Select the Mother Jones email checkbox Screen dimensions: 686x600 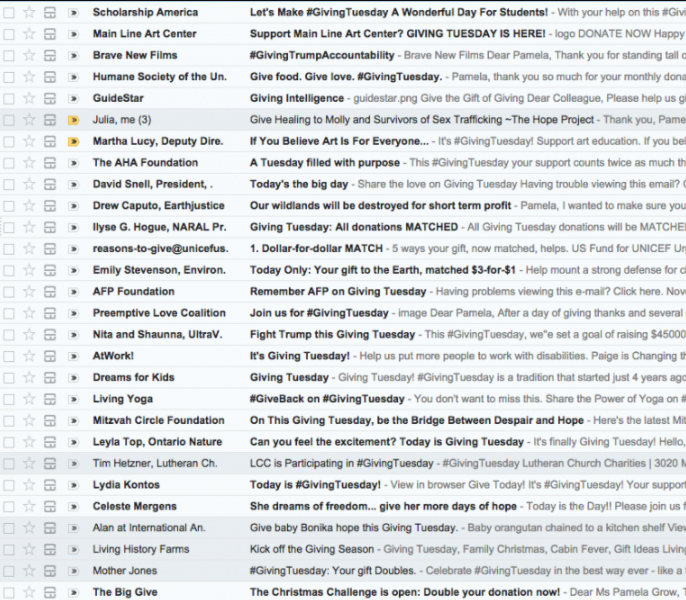click(x=9, y=571)
